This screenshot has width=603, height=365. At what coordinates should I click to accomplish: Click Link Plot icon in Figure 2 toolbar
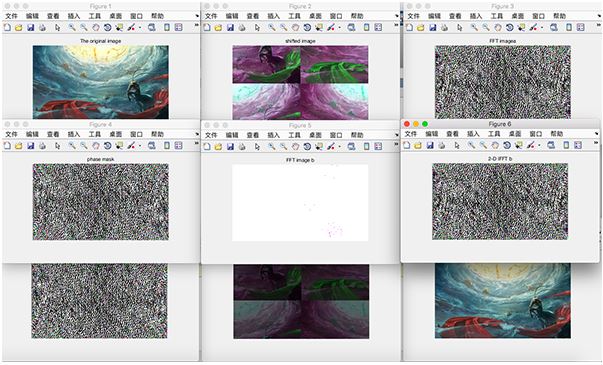[351, 28]
